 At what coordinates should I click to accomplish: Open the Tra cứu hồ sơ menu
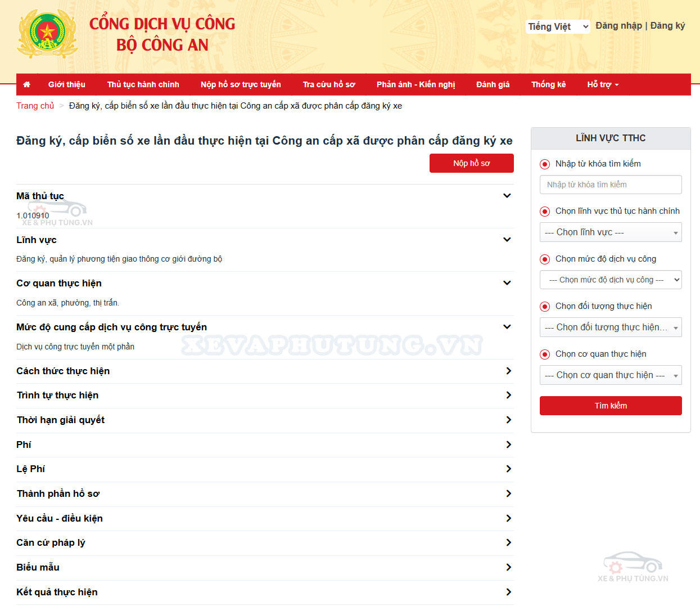329,84
